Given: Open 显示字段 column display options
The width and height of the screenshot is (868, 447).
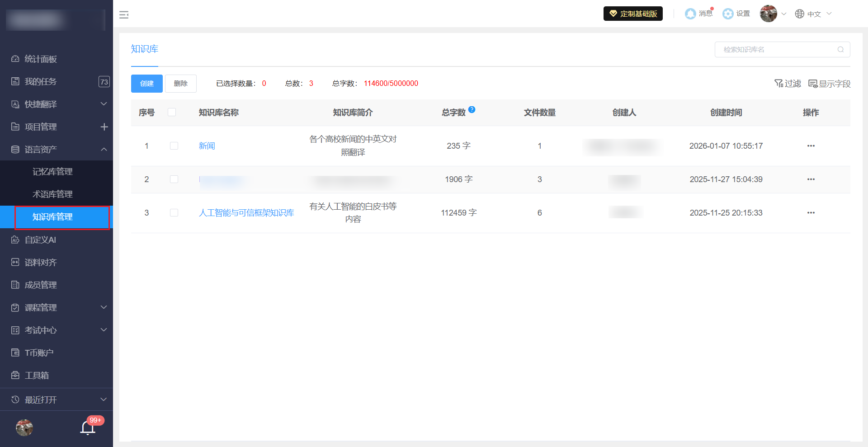Looking at the screenshot, I should click(x=829, y=84).
